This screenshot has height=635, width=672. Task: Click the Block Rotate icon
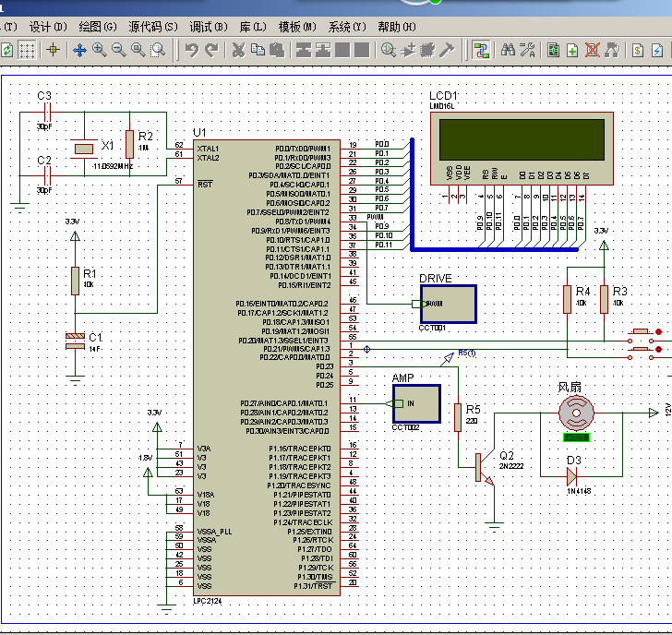click(x=342, y=50)
